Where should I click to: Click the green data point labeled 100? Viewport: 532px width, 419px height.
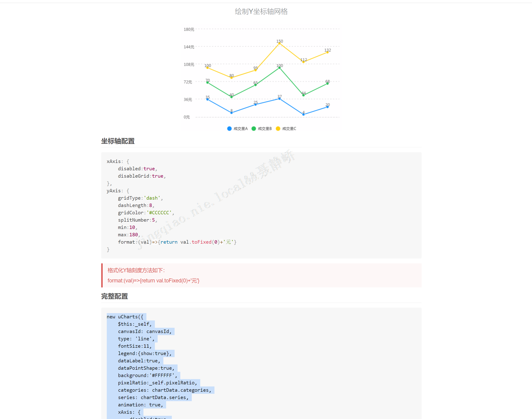pyautogui.click(x=279, y=68)
